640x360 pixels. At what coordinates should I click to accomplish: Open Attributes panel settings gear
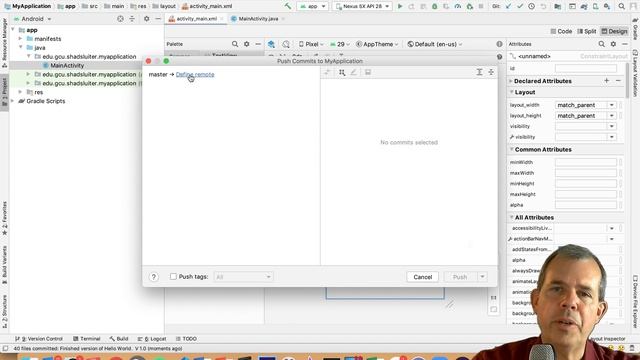613,44
